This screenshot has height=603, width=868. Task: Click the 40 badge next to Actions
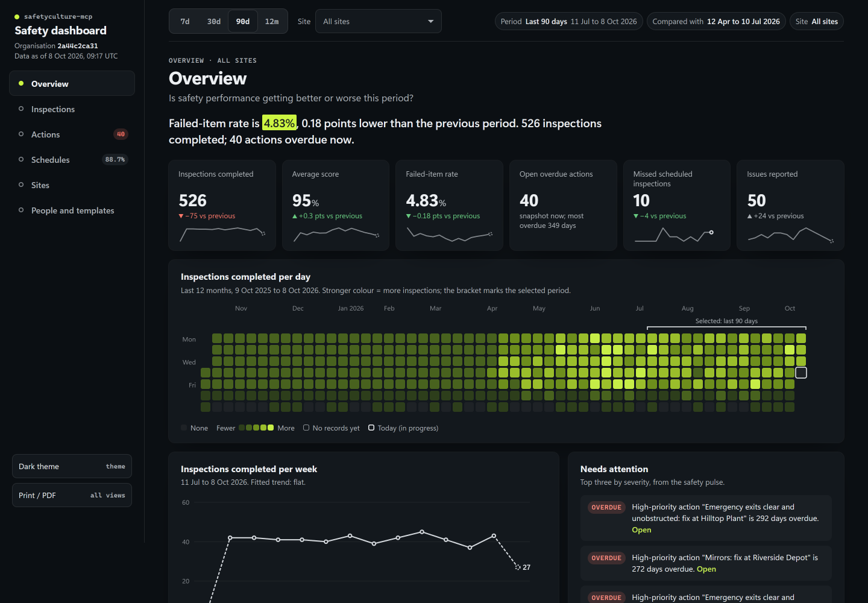coord(121,134)
